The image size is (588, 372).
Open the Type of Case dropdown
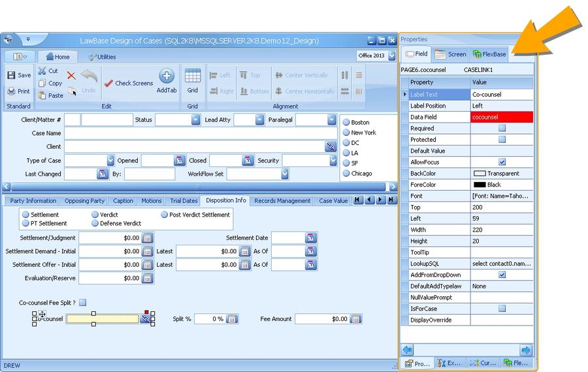click(110, 161)
